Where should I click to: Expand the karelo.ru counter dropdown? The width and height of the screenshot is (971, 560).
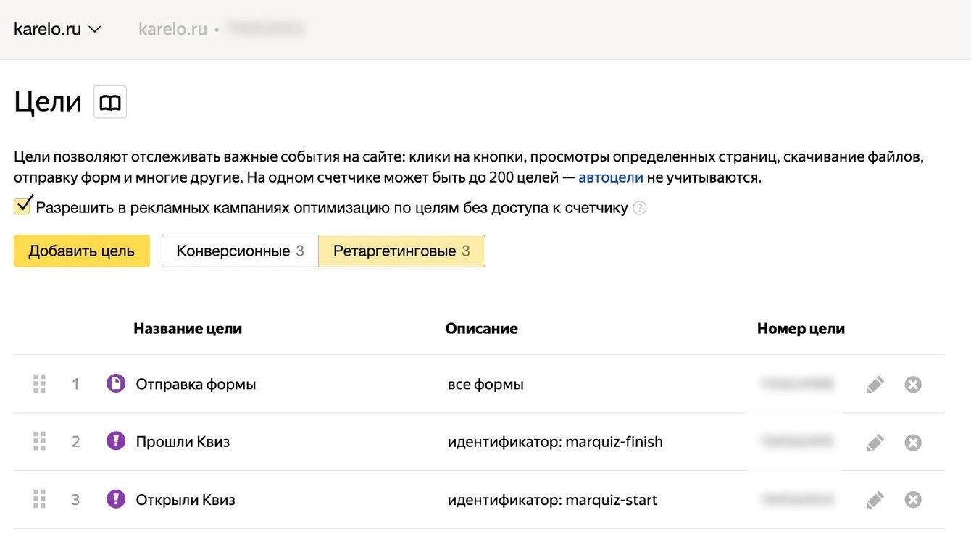click(x=58, y=30)
